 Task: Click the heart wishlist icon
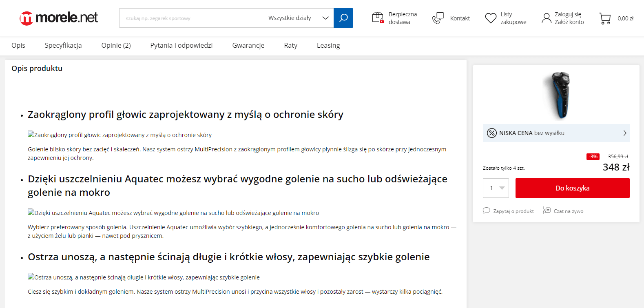[x=490, y=18]
